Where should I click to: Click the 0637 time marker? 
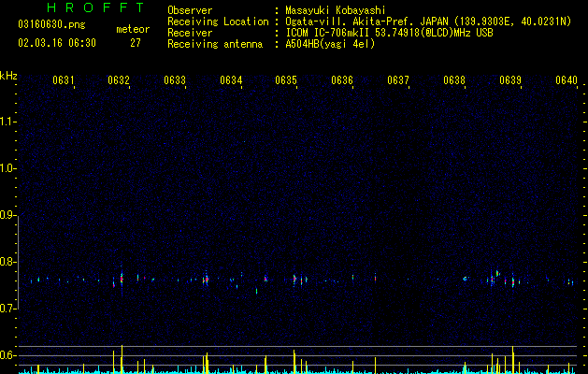[x=398, y=80]
